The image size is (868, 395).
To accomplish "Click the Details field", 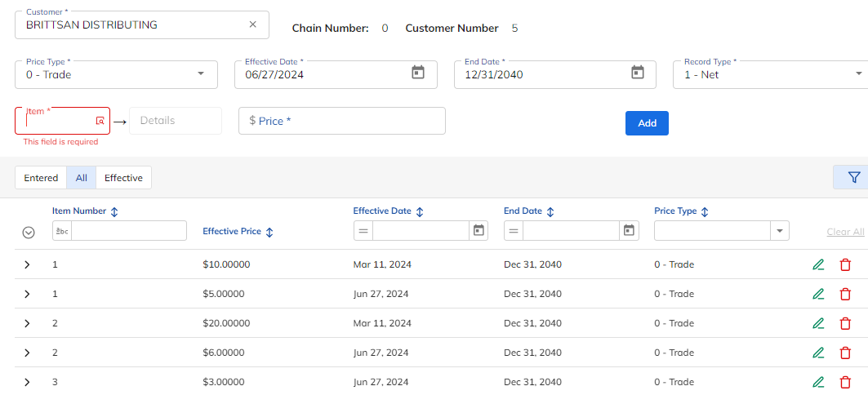I will 176,121.
